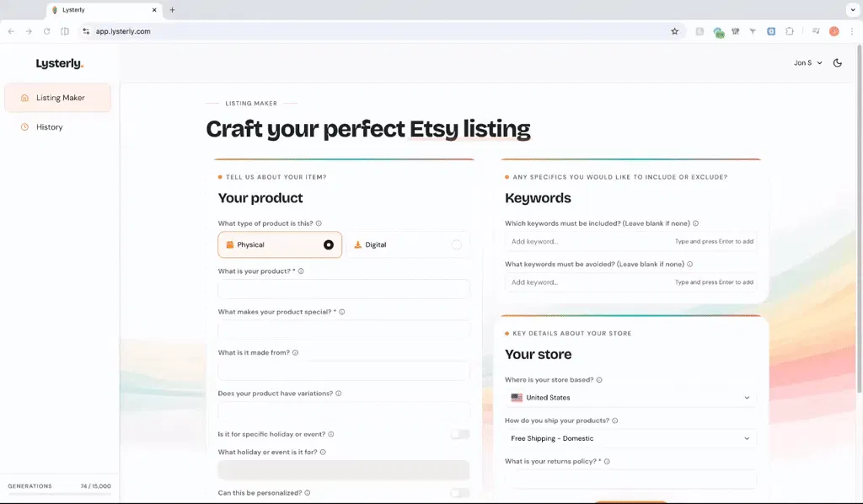This screenshot has width=863, height=504.
Task: Click the clock icon beside History
Action: click(x=24, y=127)
